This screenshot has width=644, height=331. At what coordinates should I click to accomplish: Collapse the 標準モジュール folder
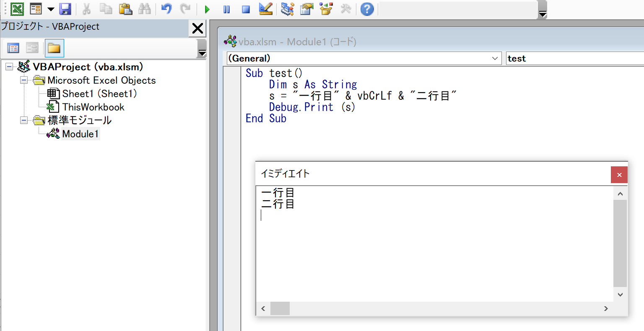point(24,120)
